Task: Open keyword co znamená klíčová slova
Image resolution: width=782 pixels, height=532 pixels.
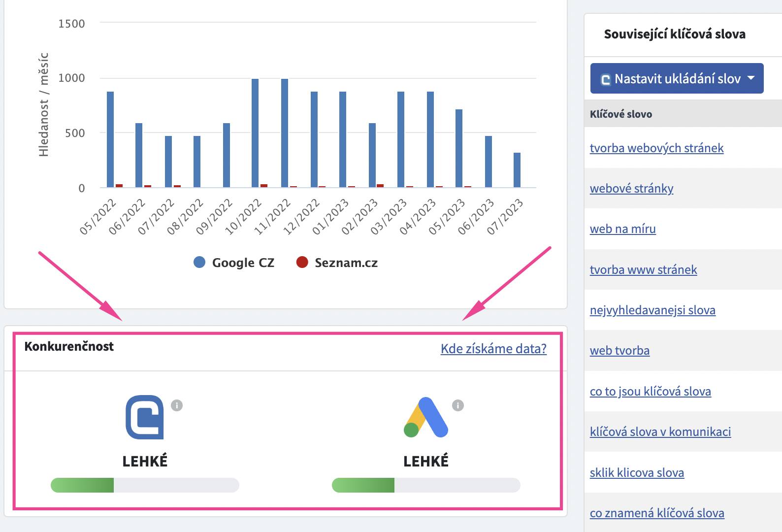Action: coord(657,513)
